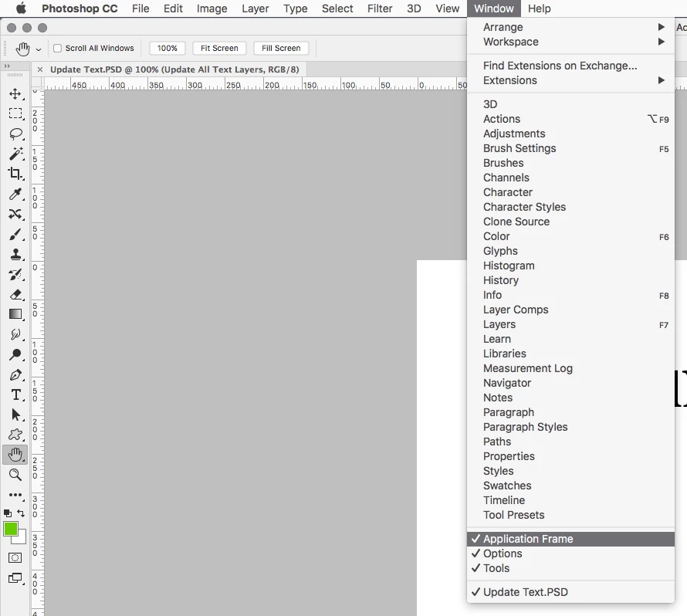Expand the collapsed toolbar double-arrow
This screenshot has height=616, width=687.
(x=7, y=66)
